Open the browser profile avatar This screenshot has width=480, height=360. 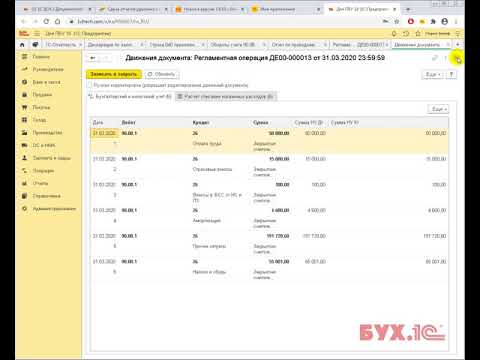(444, 21)
